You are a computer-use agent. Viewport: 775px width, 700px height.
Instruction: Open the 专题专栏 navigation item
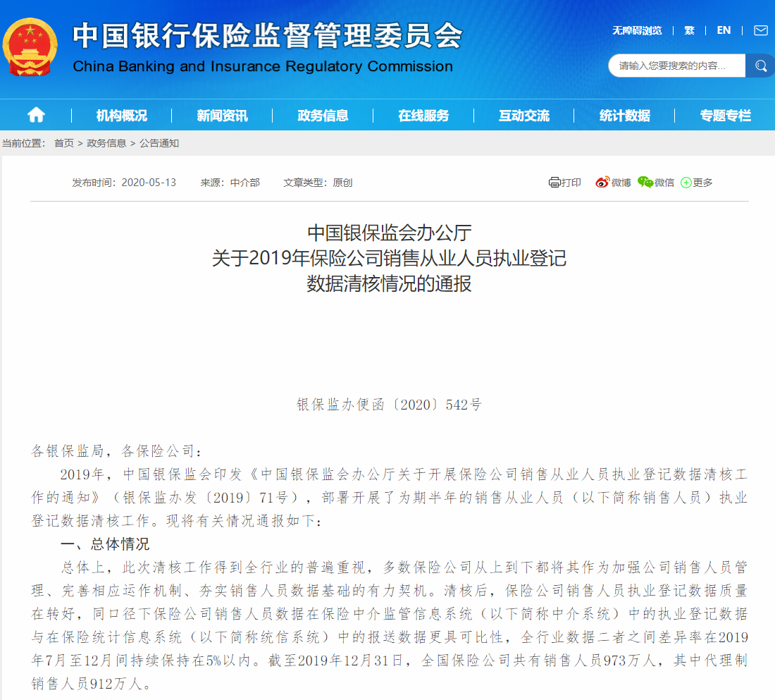725,116
